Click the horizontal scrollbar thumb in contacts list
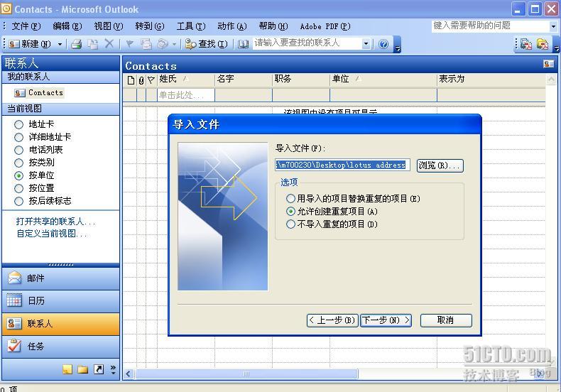This screenshot has width=561, height=392. click(x=246, y=374)
